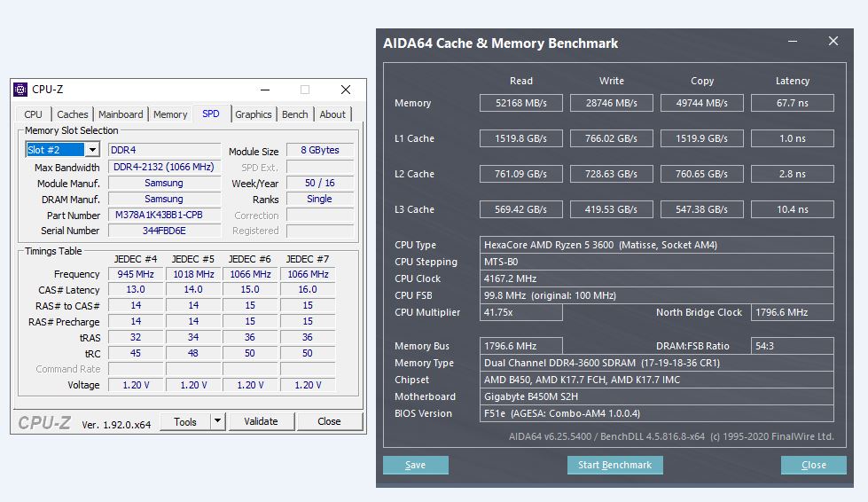
Task: Expand the Tools dropdown arrow
Action: point(217,421)
